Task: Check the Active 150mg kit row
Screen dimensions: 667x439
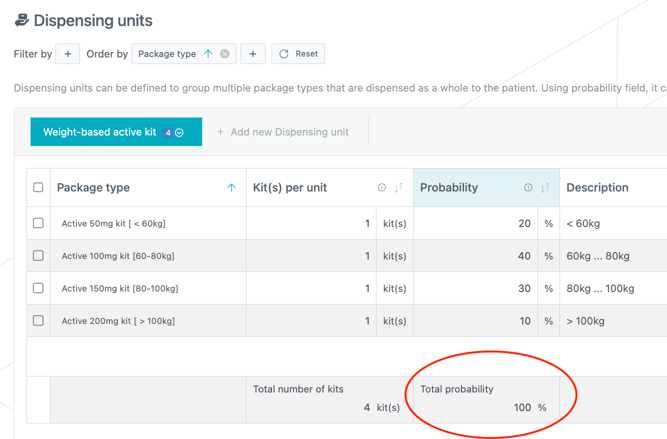Action: point(38,288)
